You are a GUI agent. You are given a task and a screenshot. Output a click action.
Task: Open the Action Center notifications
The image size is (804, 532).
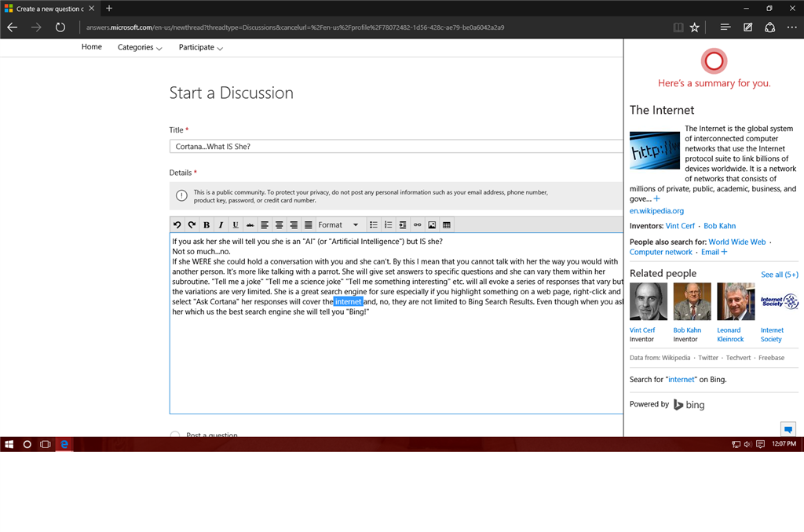coord(760,444)
